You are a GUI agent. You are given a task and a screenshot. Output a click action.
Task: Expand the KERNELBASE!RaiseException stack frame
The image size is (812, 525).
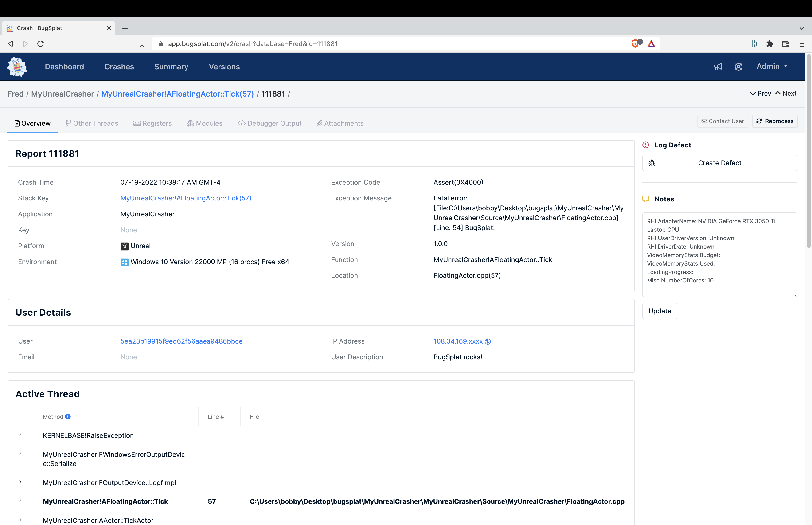[x=20, y=435]
